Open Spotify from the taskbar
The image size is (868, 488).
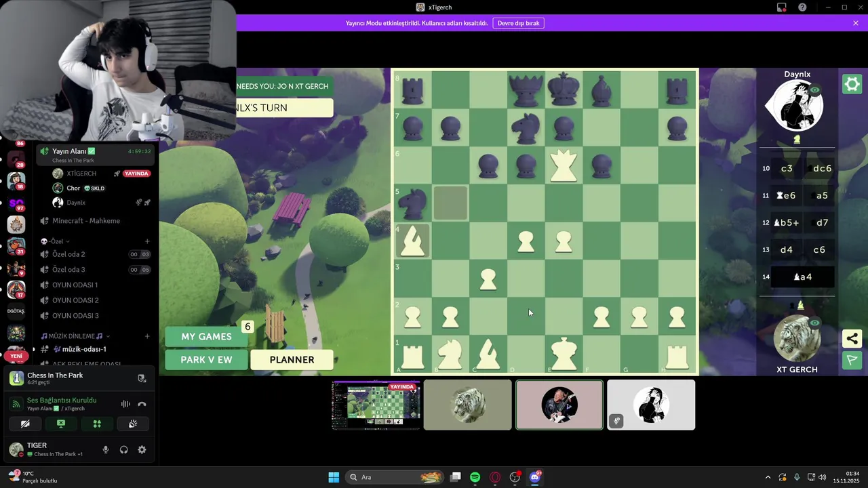click(x=475, y=477)
